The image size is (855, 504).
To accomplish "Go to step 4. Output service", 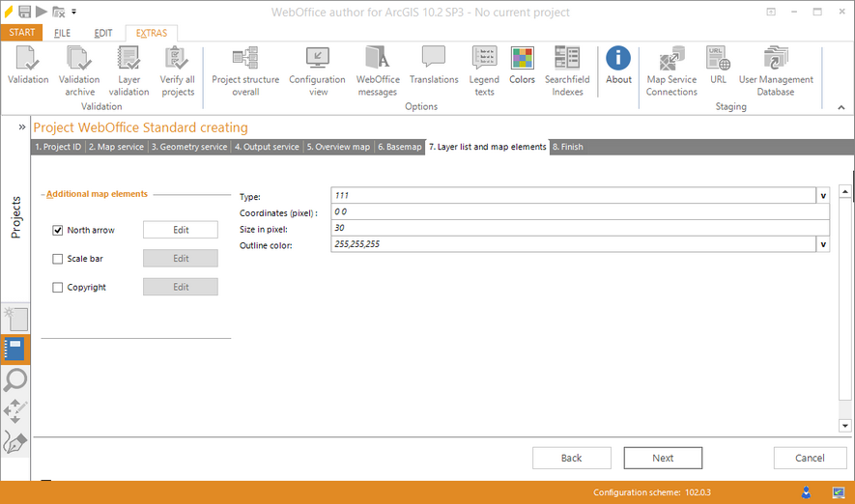I will [267, 147].
